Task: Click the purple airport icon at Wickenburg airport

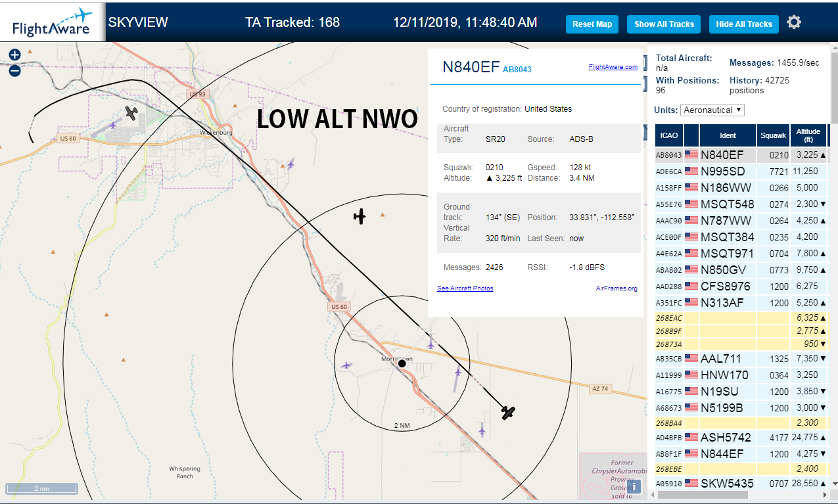Action: [112, 125]
